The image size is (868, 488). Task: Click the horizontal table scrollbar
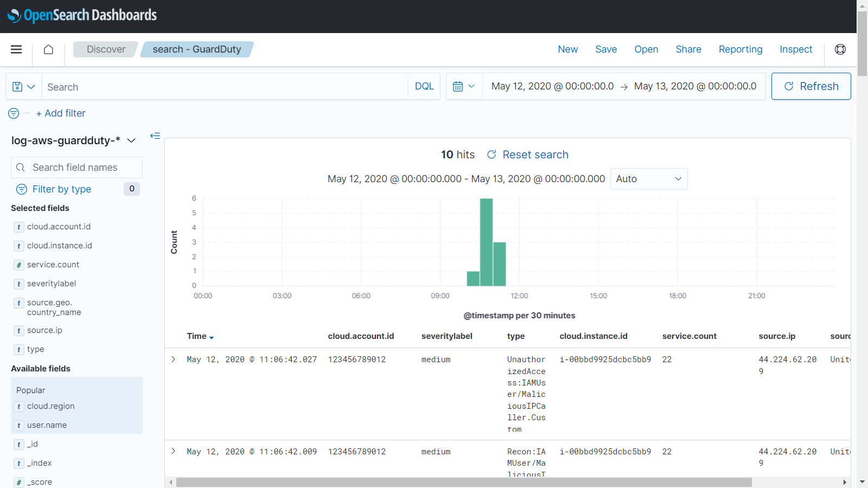(x=463, y=482)
